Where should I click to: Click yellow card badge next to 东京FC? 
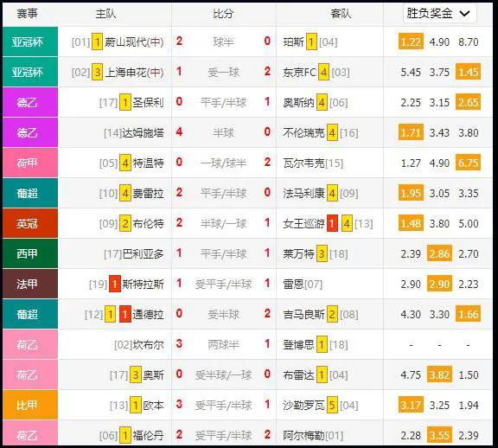tap(323, 72)
